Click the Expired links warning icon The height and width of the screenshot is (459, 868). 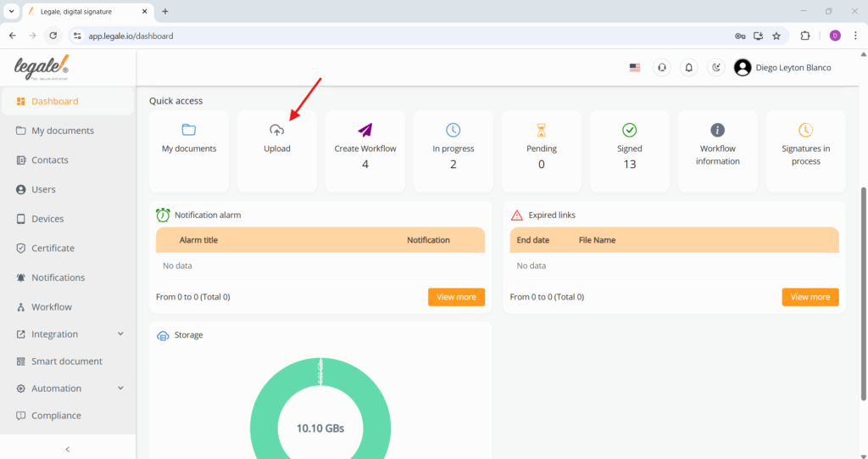516,216
